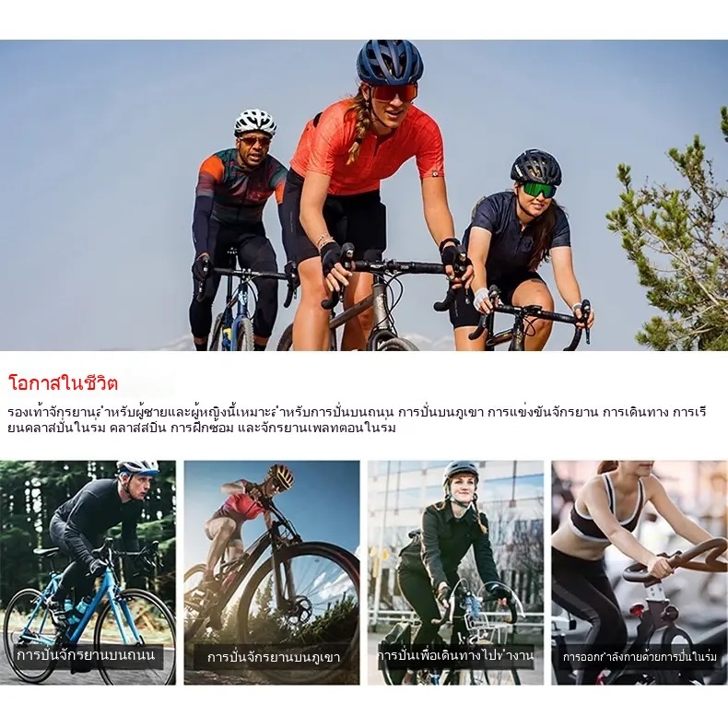Click the caption การปั่นจักรยานบนถนน
This screenshot has height=728, width=728.
(86, 655)
